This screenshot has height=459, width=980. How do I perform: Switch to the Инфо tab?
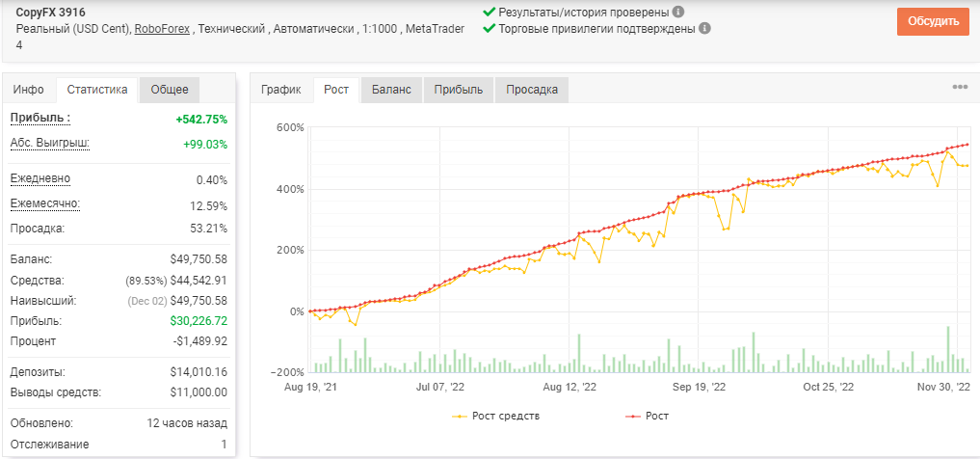(x=29, y=90)
